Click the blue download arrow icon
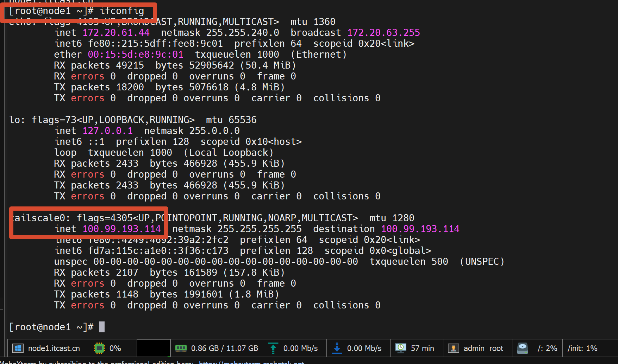This screenshot has height=364, width=618. tap(337, 348)
